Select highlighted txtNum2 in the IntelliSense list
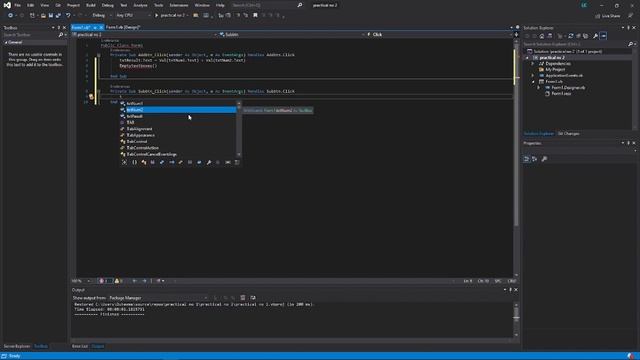Screen dimensions: 640x360 (x=178, y=110)
